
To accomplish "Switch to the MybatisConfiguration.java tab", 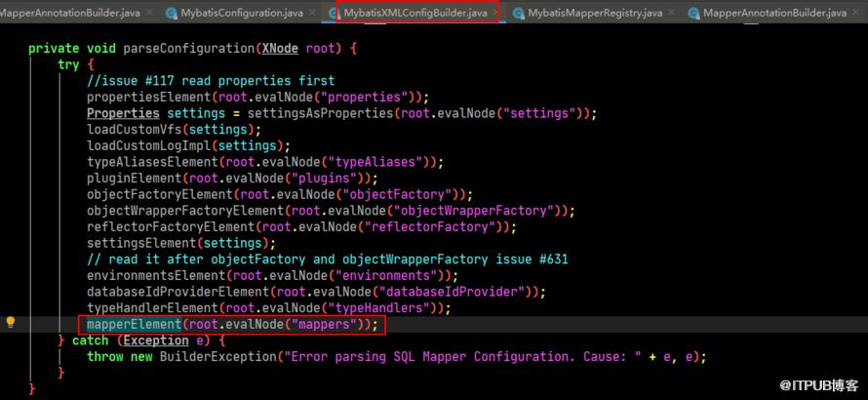I will point(241,13).
